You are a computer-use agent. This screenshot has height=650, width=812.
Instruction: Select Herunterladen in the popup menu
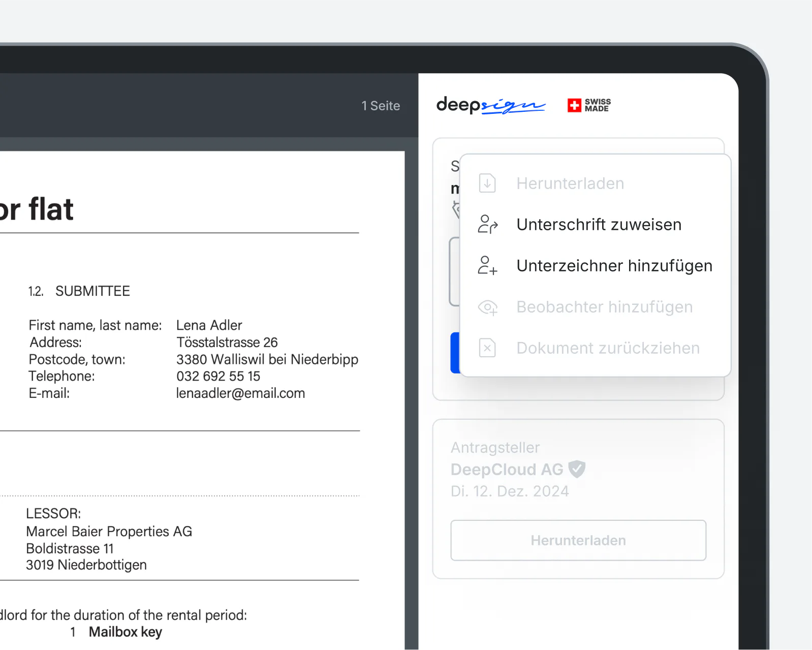(x=595, y=183)
